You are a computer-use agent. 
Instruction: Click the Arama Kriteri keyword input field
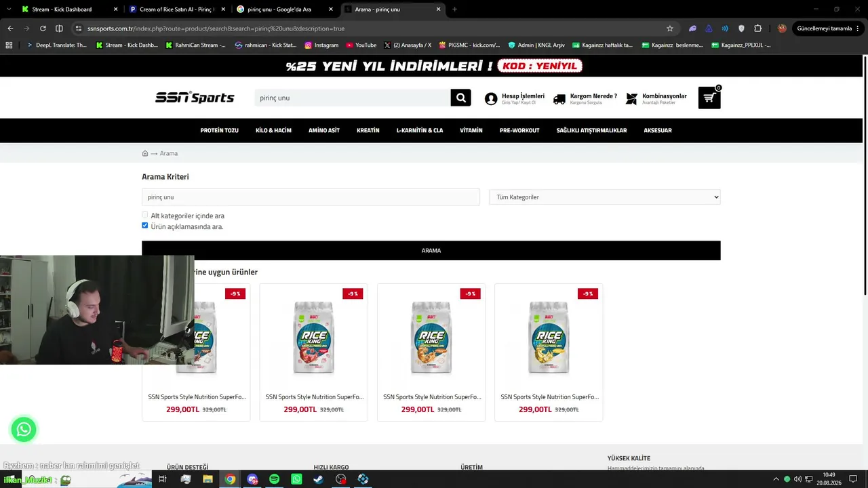click(311, 197)
